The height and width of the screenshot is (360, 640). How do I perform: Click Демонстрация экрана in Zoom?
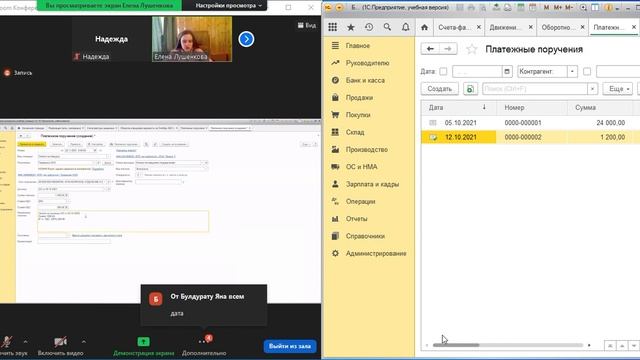click(x=144, y=346)
